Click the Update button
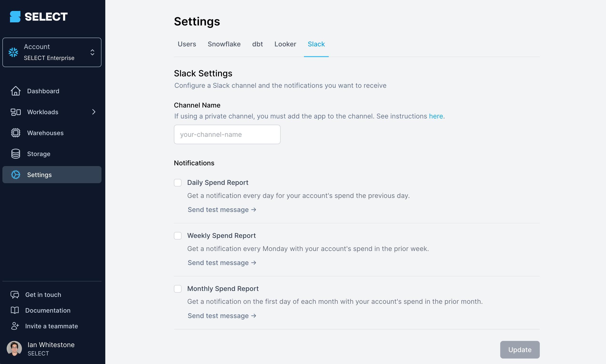Viewport: 606px width, 364px height. click(520, 350)
